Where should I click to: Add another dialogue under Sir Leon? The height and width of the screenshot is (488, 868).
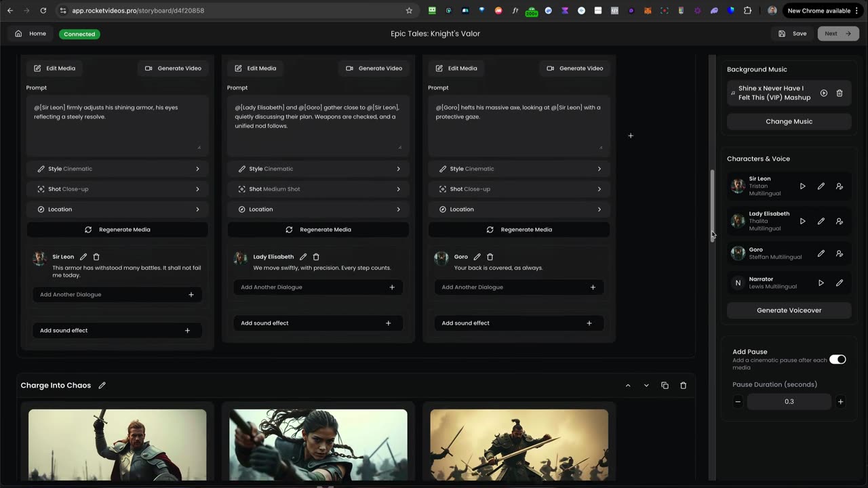click(x=117, y=295)
